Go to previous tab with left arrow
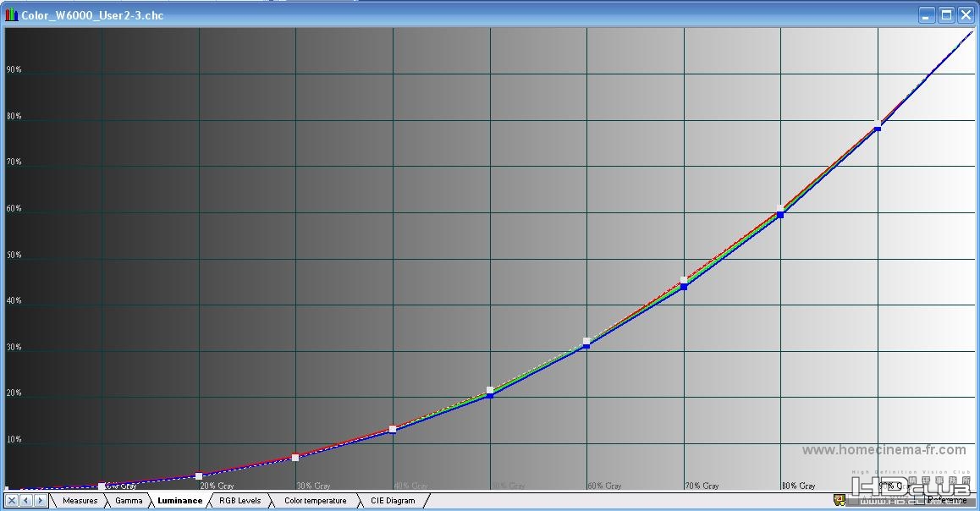 (25, 500)
